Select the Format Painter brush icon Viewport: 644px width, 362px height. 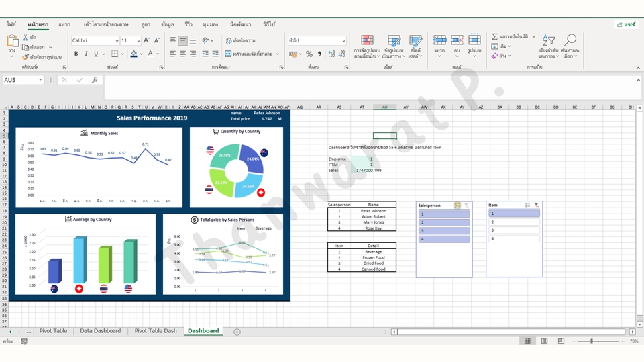(x=25, y=57)
